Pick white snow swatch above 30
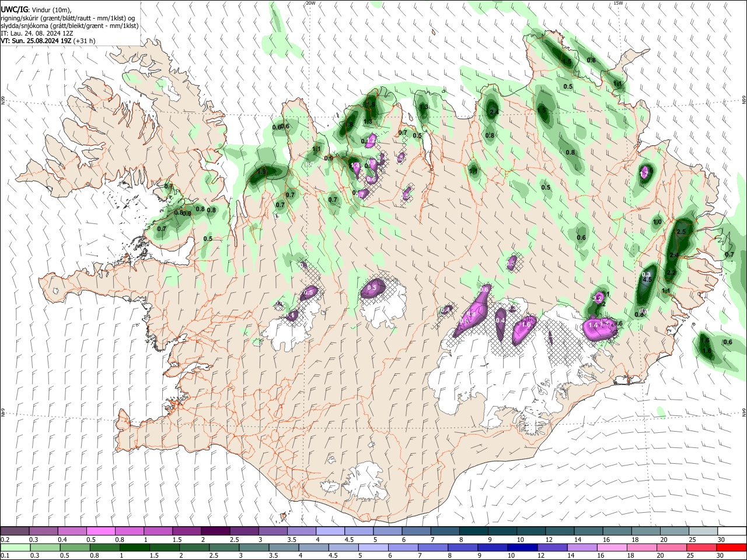The width and height of the screenshot is (747, 560). click(x=732, y=531)
